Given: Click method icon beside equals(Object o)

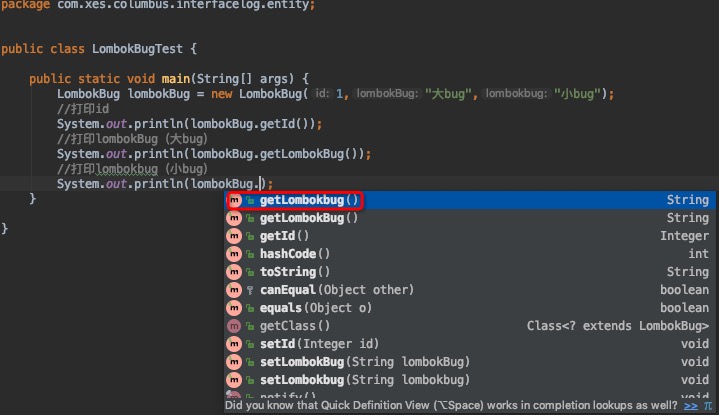Looking at the screenshot, I should [x=234, y=308].
